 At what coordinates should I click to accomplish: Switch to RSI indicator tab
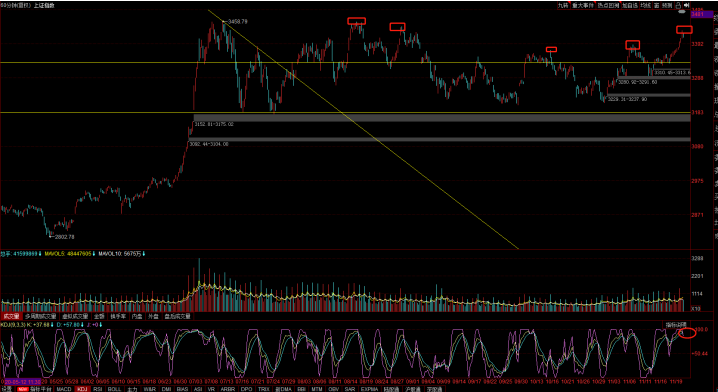(x=98, y=389)
